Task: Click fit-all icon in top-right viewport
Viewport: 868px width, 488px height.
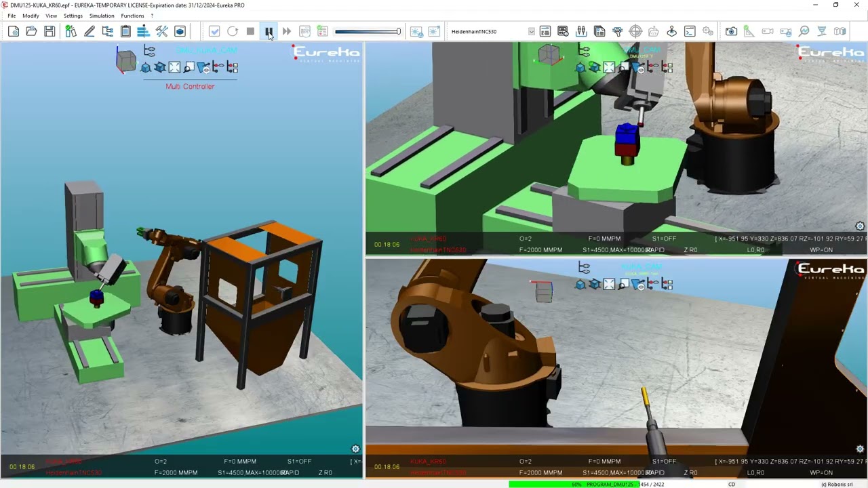Action: (609, 67)
